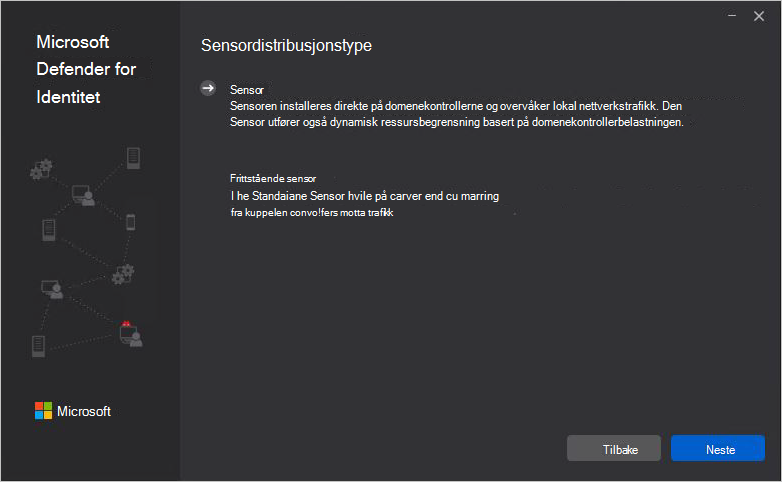Image resolution: width=782 pixels, height=482 pixels.
Task: Click the Microsoft wordmark text
Action: pyautogui.click(x=84, y=411)
